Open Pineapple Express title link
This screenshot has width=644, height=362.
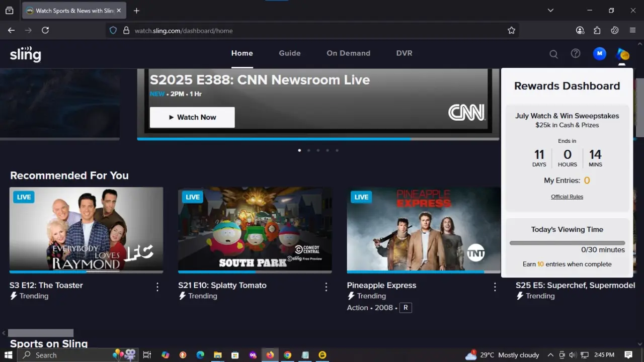(381, 285)
